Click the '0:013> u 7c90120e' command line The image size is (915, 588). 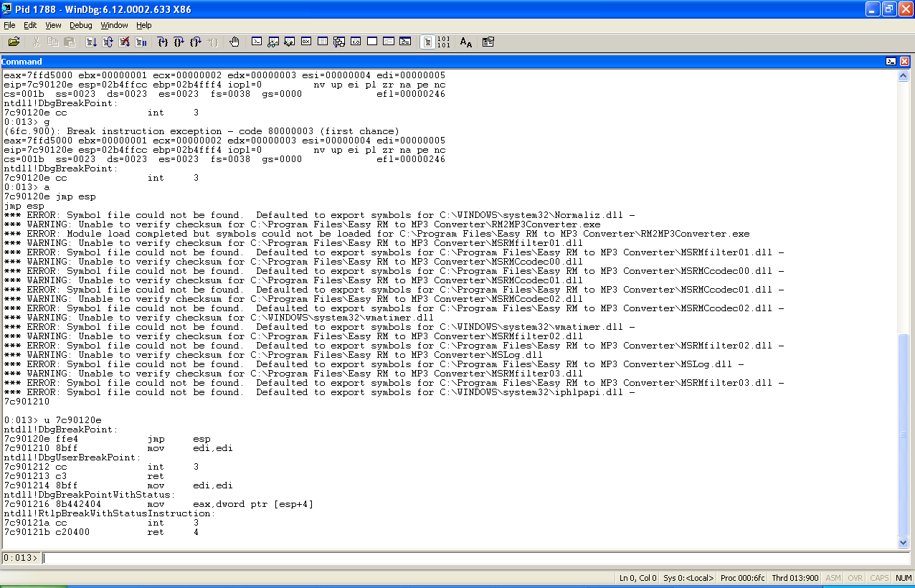53,420
